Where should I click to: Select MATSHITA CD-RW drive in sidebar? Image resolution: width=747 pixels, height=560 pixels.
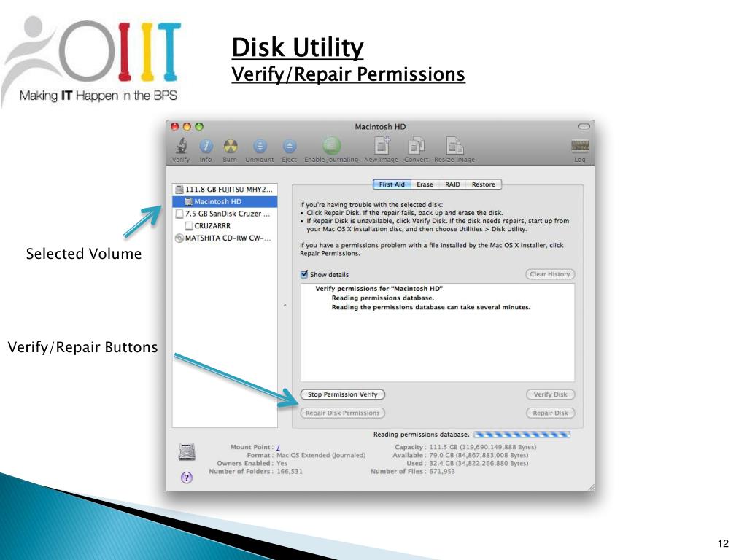225,238
